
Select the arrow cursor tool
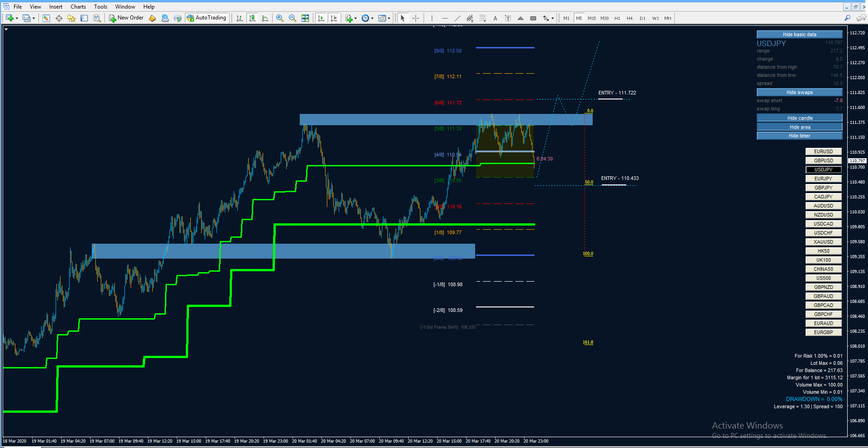click(403, 18)
